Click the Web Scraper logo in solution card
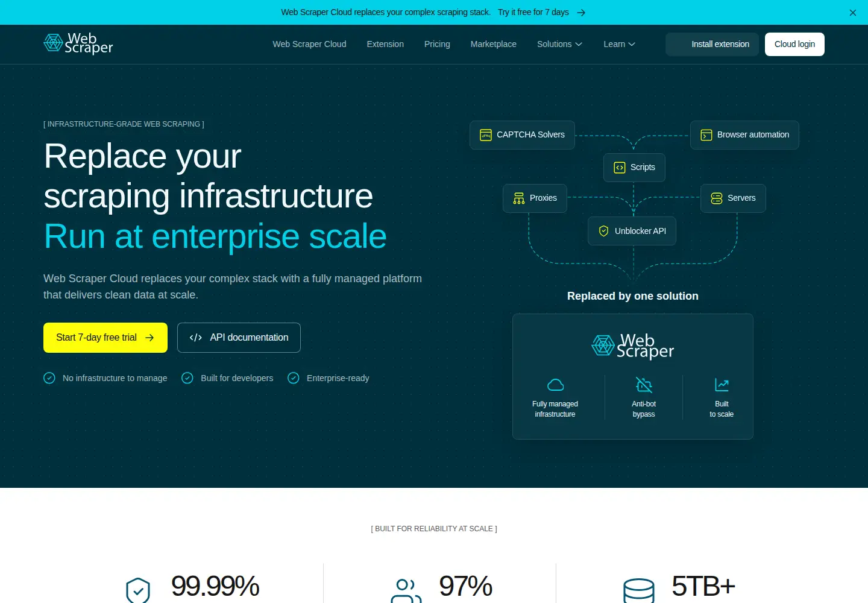 [x=633, y=346]
